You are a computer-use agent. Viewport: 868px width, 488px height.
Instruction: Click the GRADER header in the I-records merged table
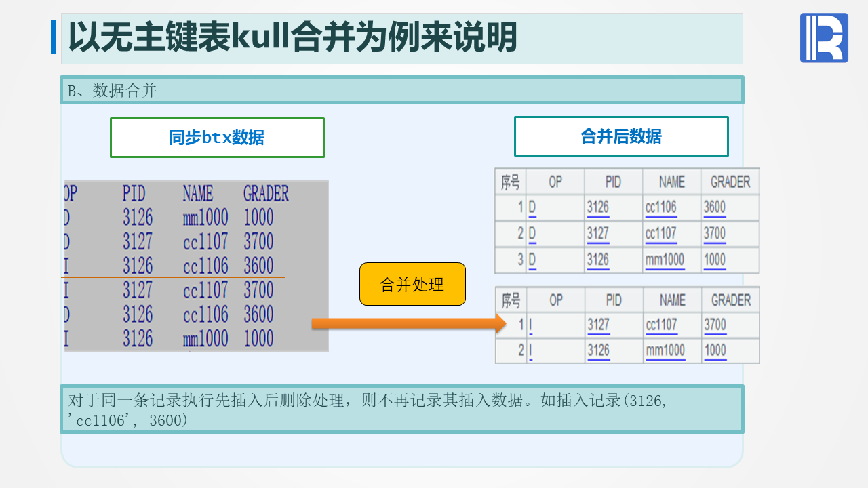[x=731, y=300]
